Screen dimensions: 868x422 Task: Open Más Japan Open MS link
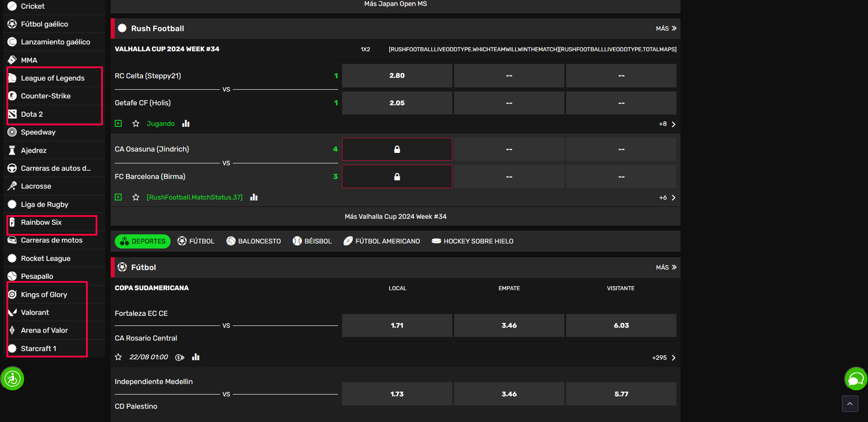[396, 4]
